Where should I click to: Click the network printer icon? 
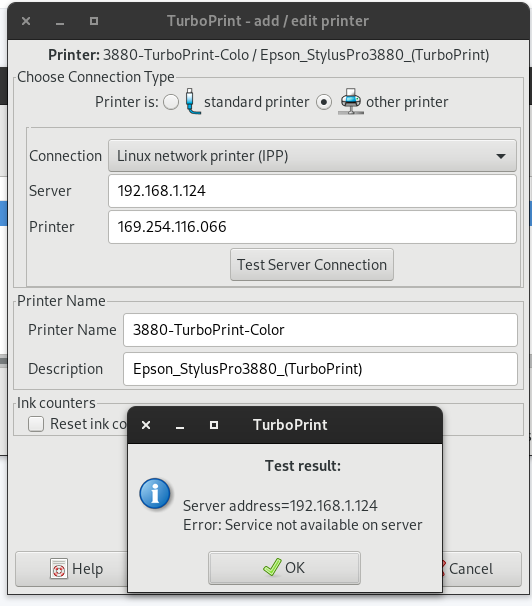point(351,101)
